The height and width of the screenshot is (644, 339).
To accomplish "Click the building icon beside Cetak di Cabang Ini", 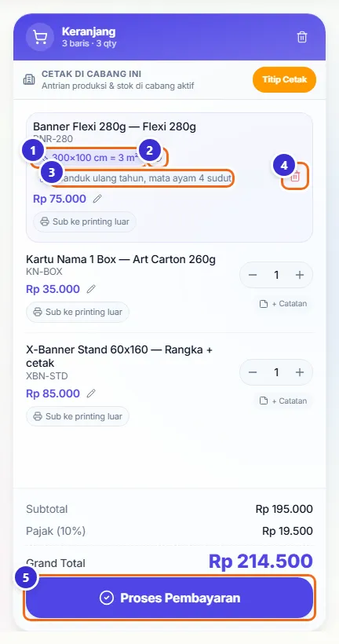I will coord(29,80).
